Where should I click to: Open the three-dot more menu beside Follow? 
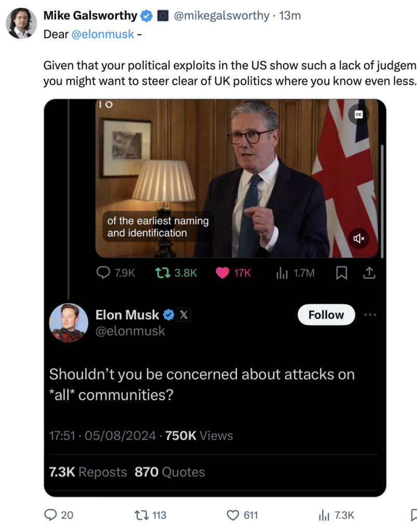[370, 315]
